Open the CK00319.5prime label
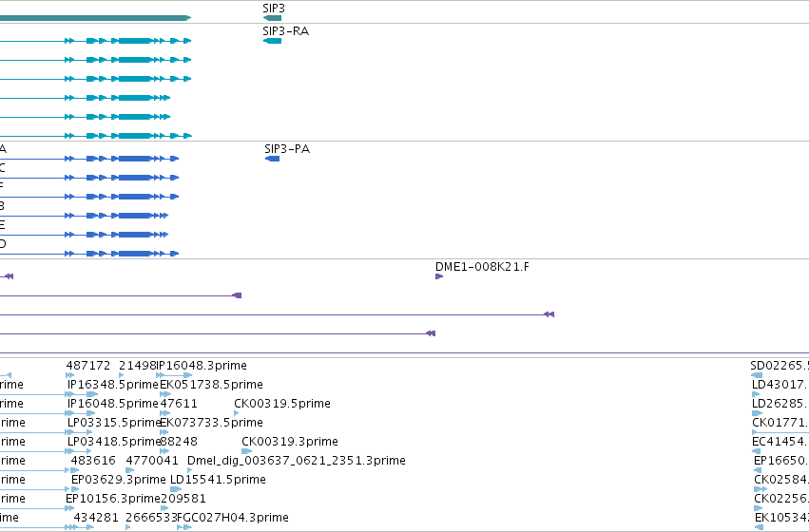The image size is (809, 532). [x=281, y=404]
